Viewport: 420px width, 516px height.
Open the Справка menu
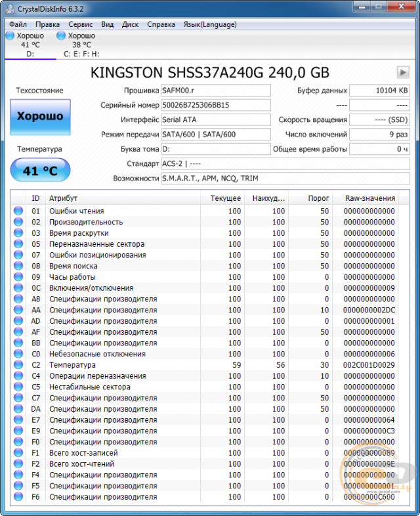pyautogui.click(x=161, y=24)
